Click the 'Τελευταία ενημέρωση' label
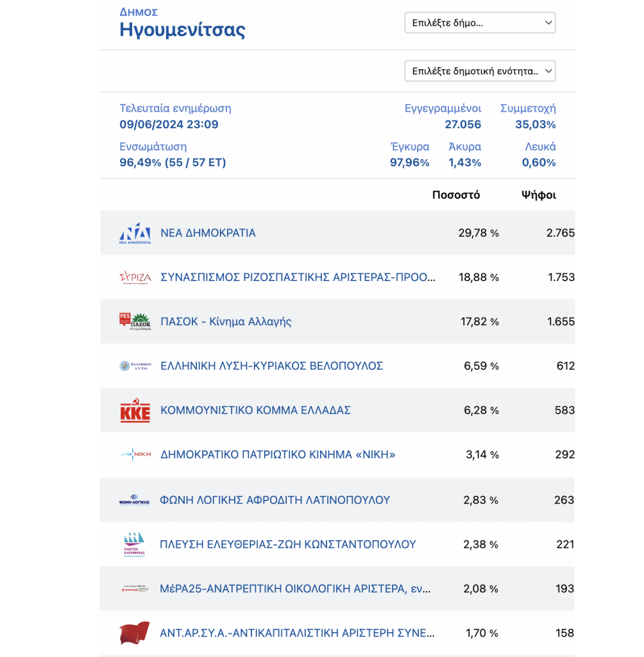 (x=175, y=108)
